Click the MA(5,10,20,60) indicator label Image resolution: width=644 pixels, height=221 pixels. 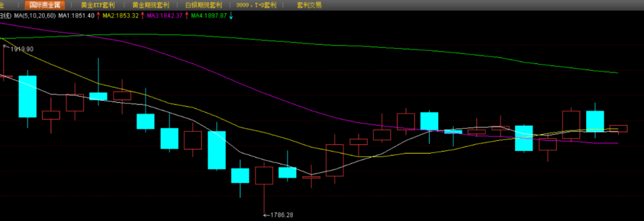point(35,16)
